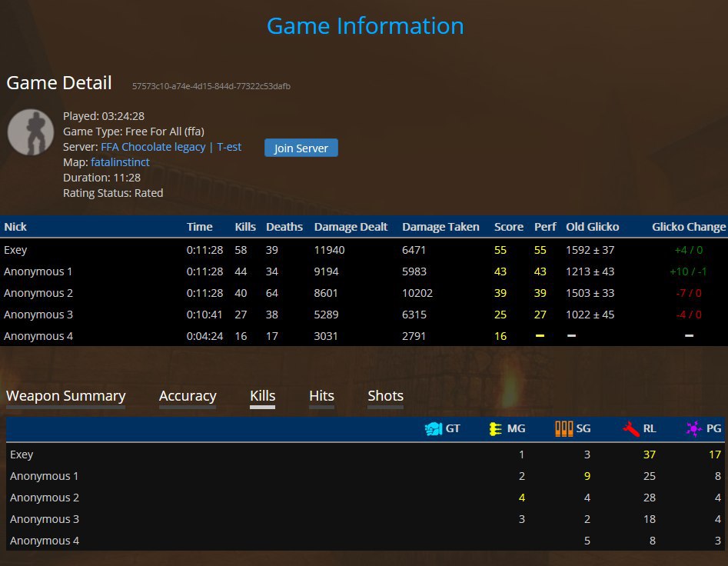
Task: Select Anonymous 1 in the scoreboard table
Action: pyautogui.click(x=38, y=271)
